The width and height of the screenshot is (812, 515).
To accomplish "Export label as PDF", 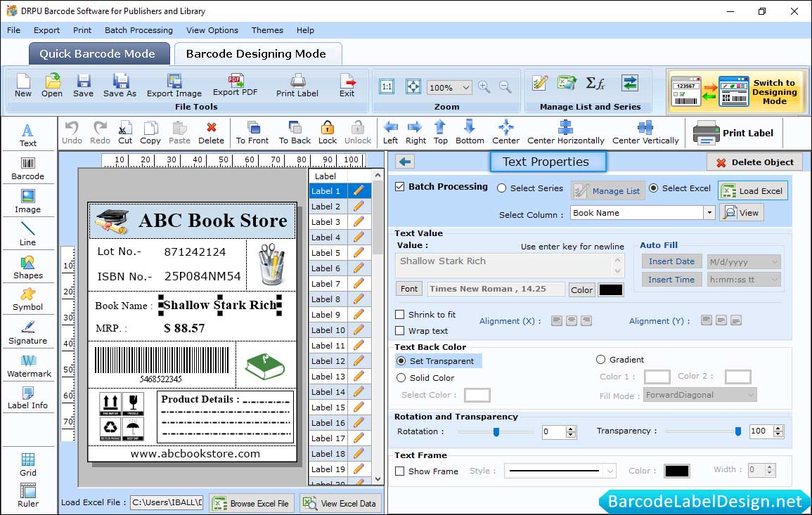I will point(235,86).
